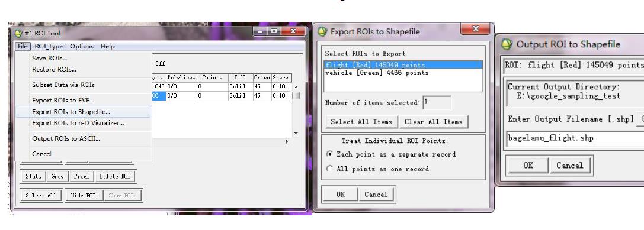
Task: Click the Select All Items button
Action: coord(361,122)
